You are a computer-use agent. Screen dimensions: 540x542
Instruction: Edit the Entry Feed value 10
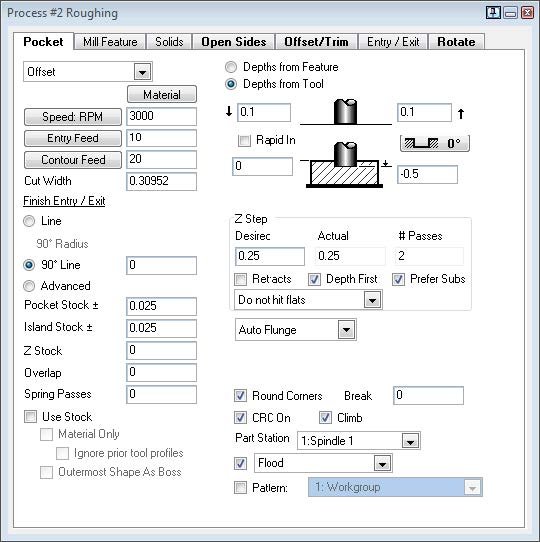[x=161, y=138]
